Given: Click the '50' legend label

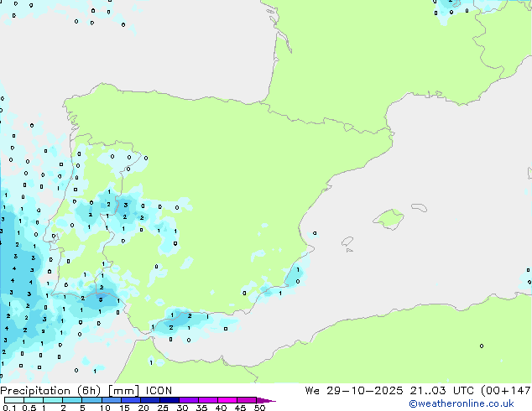Looking at the screenshot, I should click(259, 408).
